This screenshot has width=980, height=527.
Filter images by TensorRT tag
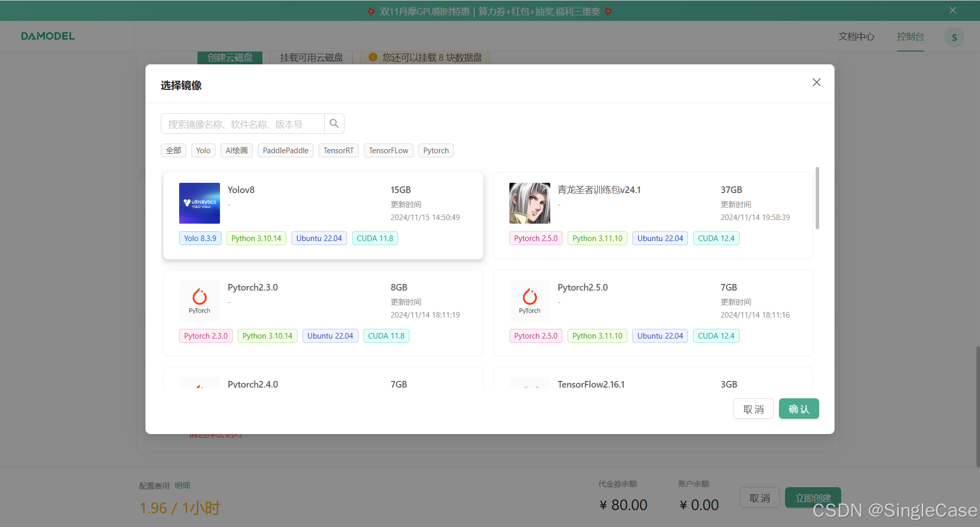pyautogui.click(x=338, y=150)
